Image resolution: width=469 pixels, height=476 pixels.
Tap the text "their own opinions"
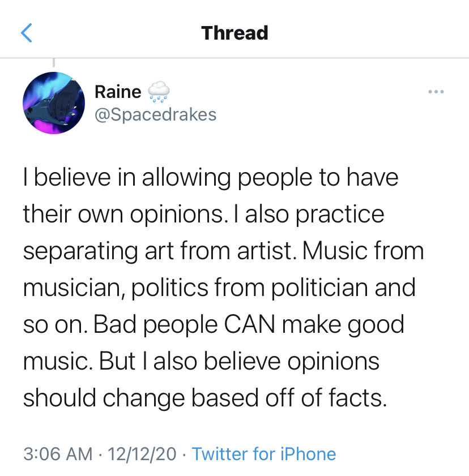coord(123,215)
